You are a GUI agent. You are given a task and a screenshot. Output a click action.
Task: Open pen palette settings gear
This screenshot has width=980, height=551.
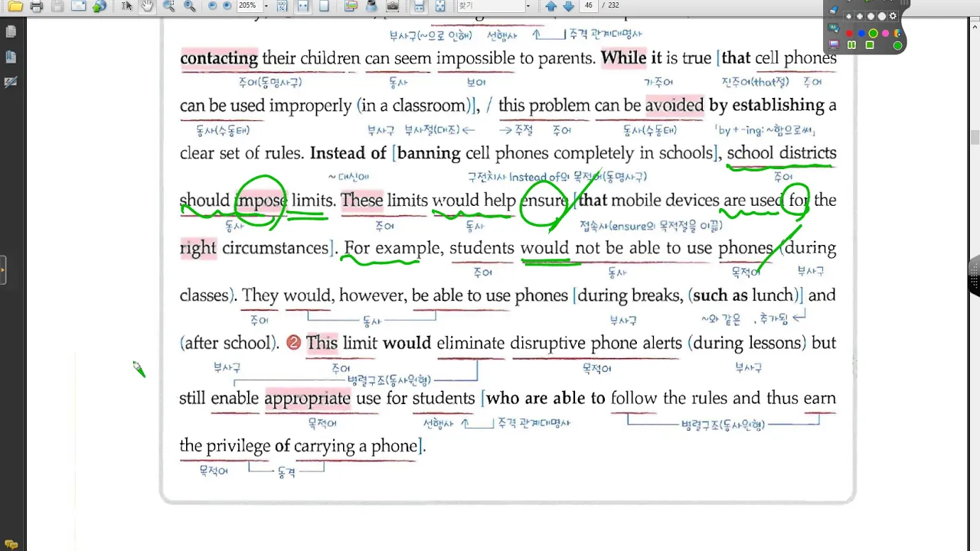coord(893,16)
